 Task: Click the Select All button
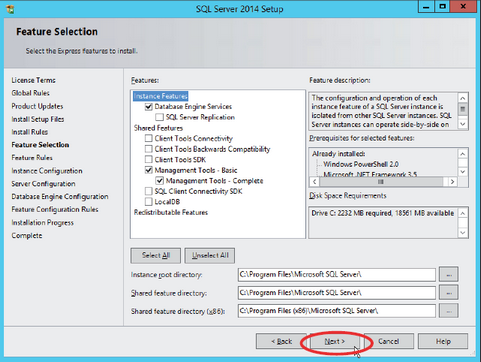click(156, 255)
